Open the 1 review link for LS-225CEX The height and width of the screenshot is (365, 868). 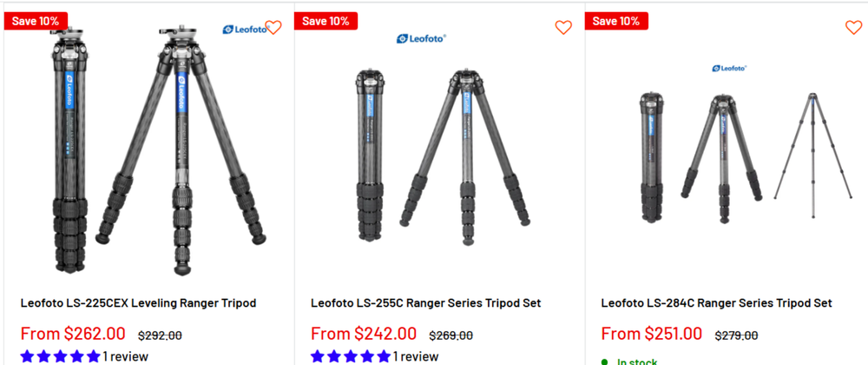[126, 356]
